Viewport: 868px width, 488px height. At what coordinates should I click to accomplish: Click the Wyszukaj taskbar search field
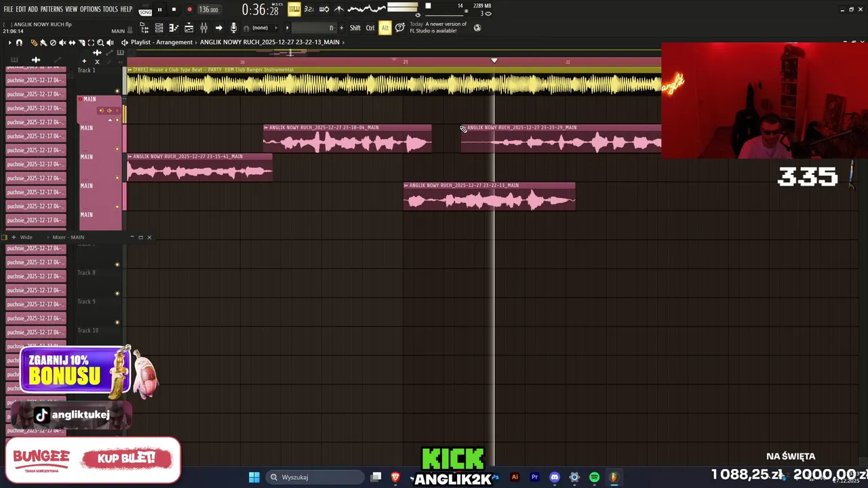[x=315, y=477]
